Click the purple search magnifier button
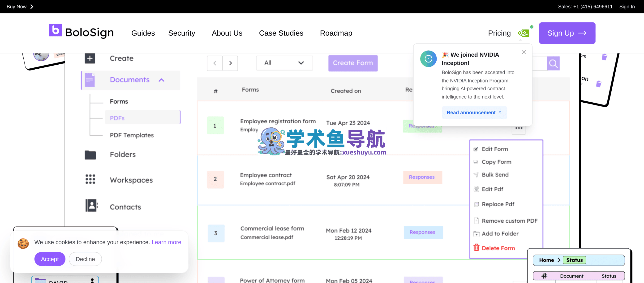 (553, 63)
